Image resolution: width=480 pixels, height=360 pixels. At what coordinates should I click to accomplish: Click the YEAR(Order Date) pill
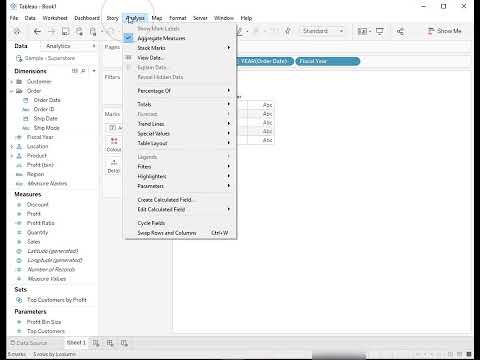coord(265,61)
